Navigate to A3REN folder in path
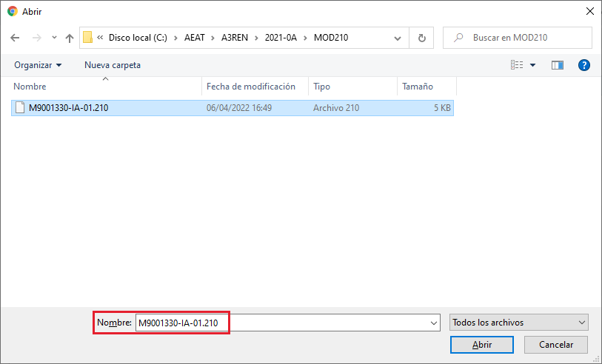 (235, 38)
